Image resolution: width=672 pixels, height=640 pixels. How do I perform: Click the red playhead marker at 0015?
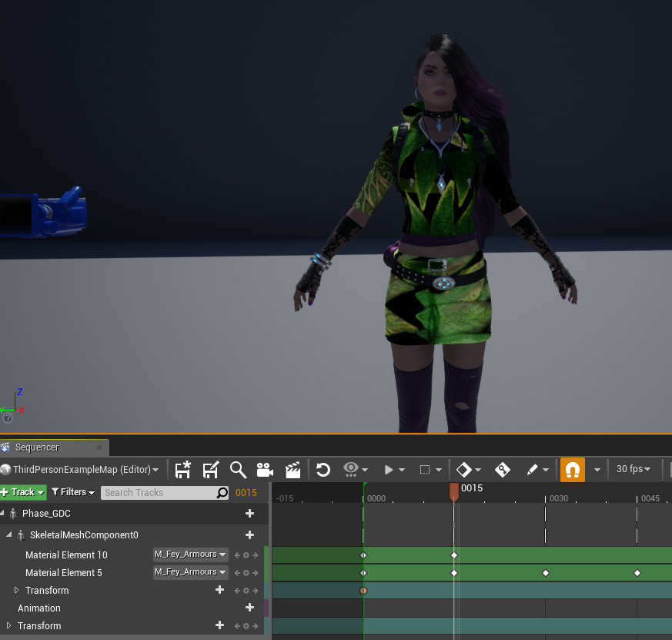point(454,490)
